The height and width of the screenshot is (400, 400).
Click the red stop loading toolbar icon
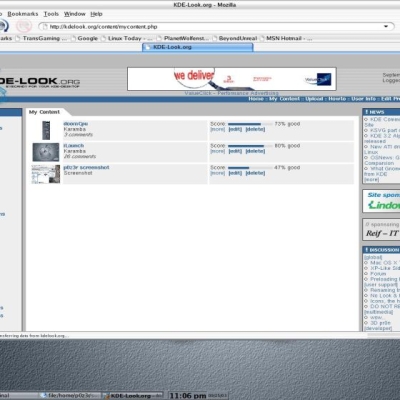tap(24, 26)
